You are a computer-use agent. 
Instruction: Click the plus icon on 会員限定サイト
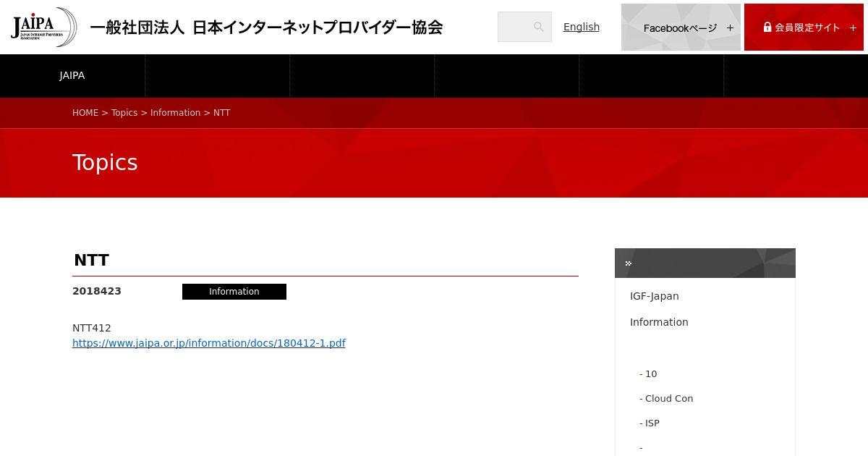853,28
